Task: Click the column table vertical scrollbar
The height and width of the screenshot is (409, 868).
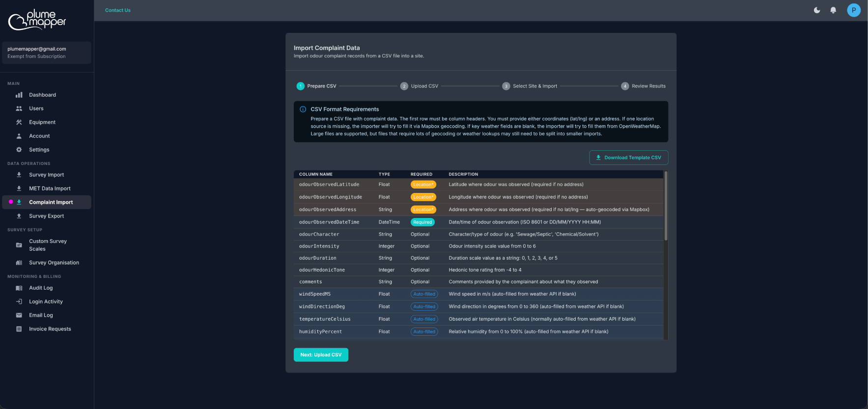Action: pyautogui.click(x=666, y=206)
